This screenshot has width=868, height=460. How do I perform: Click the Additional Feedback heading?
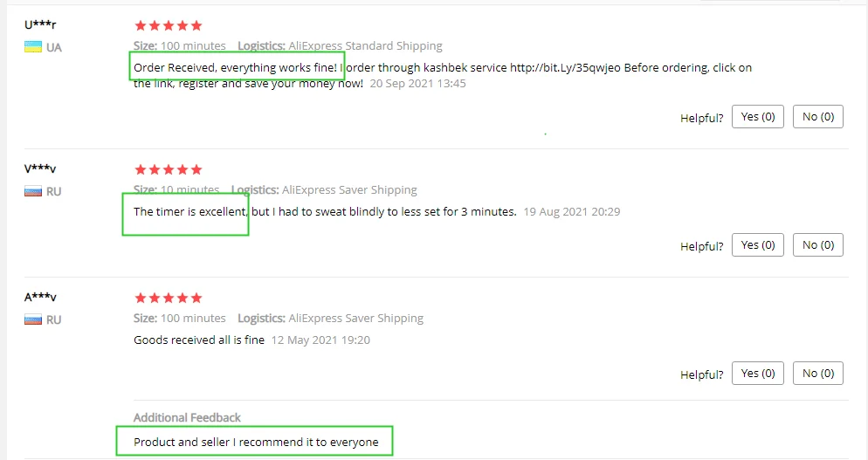(x=187, y=417)
